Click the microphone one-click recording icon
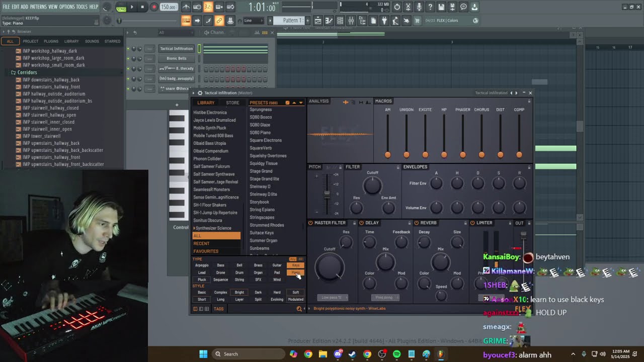The image size is (644, 362). (420, 7)
